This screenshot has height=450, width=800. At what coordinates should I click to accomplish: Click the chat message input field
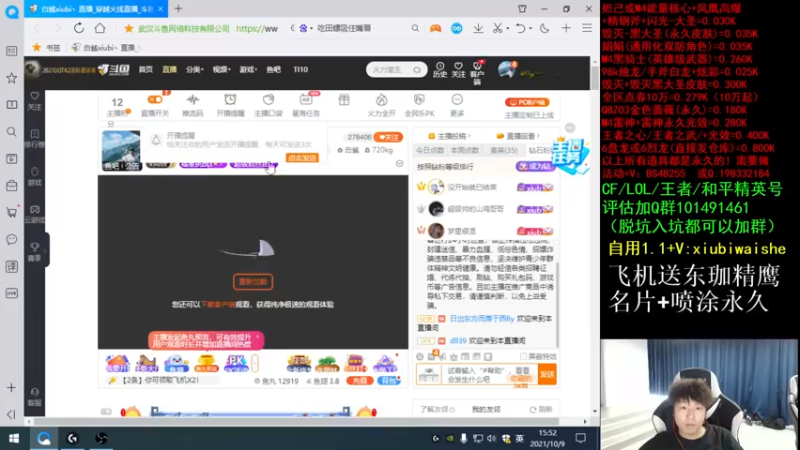click(490, 374)
